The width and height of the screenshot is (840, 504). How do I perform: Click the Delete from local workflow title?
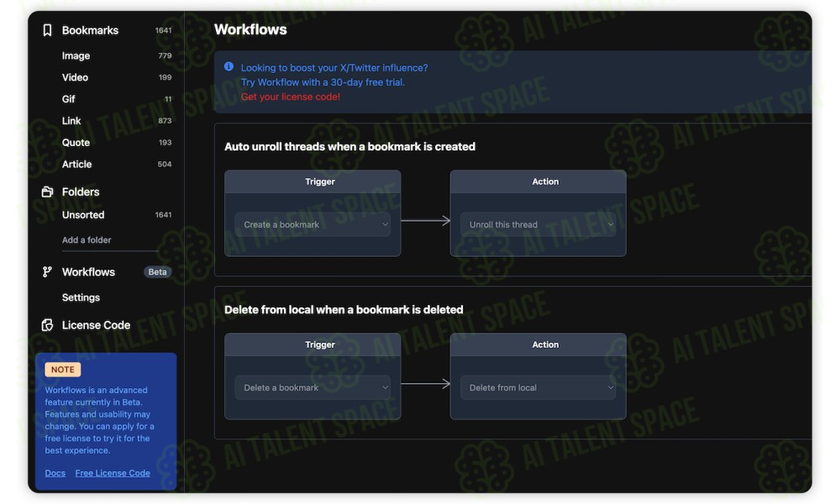tap(344, 310)
